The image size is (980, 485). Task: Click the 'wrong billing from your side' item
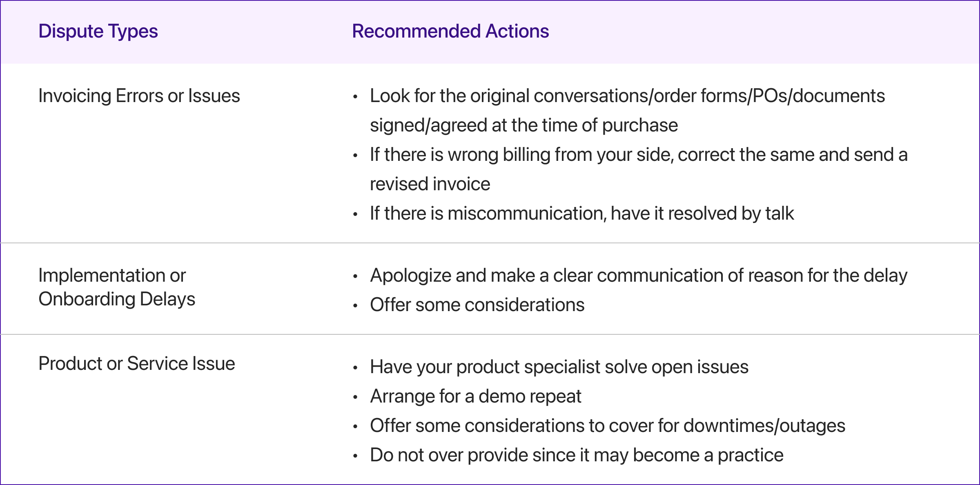pyautogui.click(x=638, y=155)
